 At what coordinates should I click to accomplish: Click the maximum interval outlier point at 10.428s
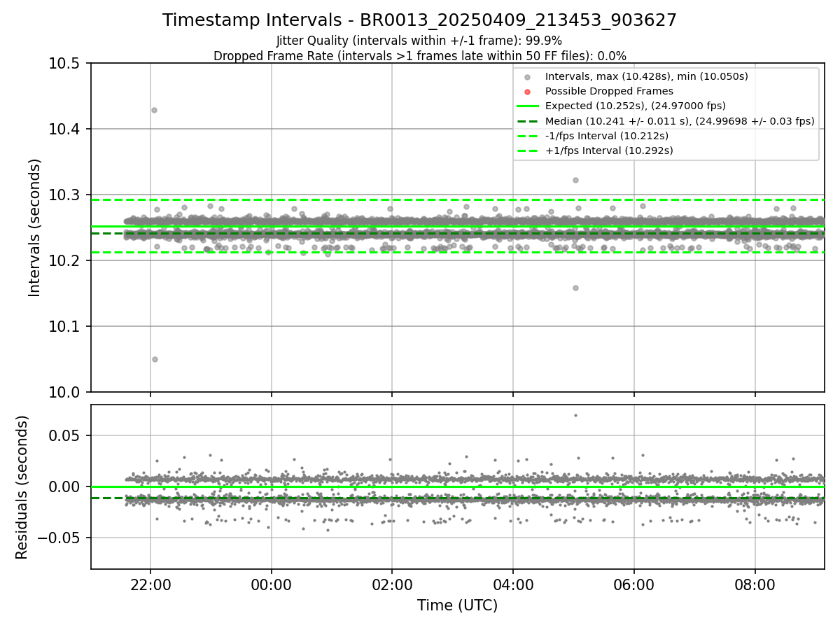(x=154, y=110)
